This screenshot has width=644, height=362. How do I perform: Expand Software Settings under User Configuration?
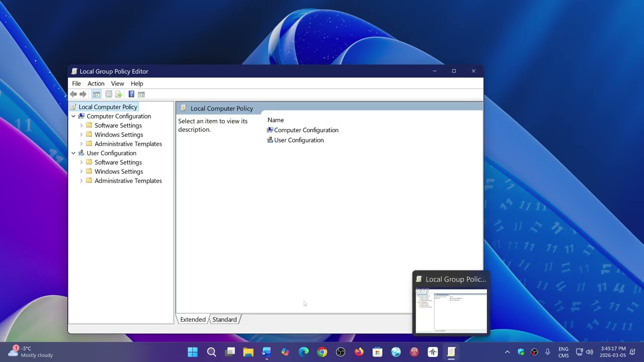point(82,162)
